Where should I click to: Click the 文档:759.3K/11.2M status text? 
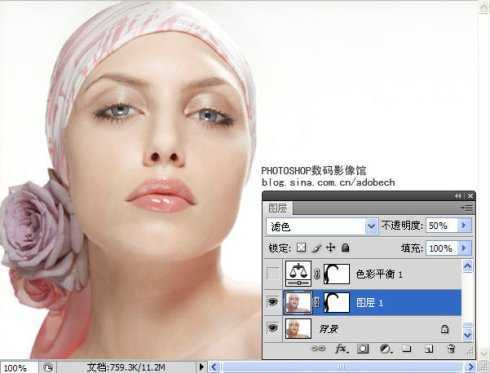126,367
